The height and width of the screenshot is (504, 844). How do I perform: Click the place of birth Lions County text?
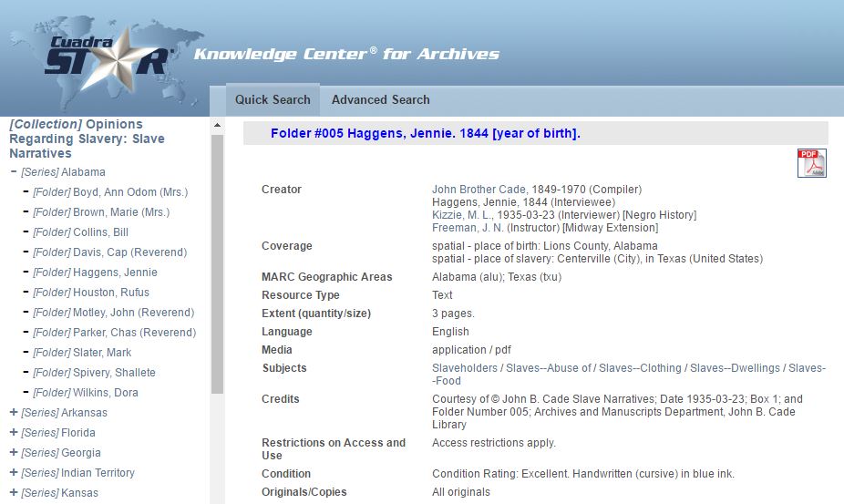545,246
